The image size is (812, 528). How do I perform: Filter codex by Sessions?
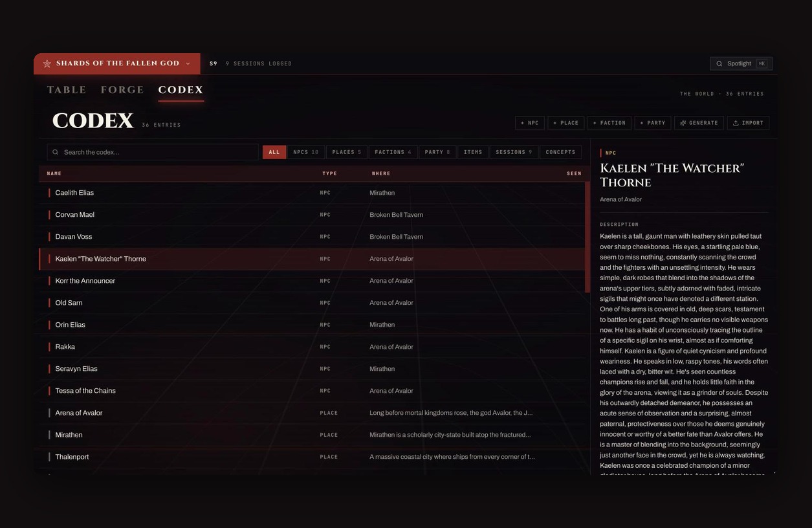[514, 152]
